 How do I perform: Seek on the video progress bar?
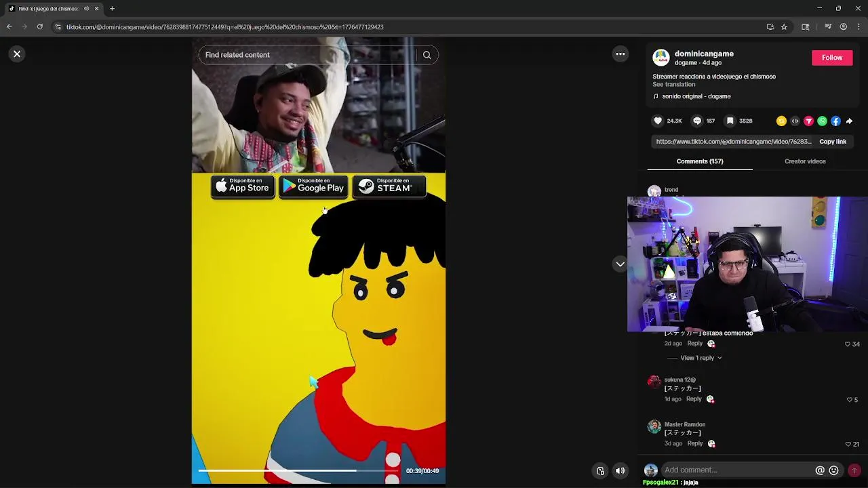(x=298, y=470)
